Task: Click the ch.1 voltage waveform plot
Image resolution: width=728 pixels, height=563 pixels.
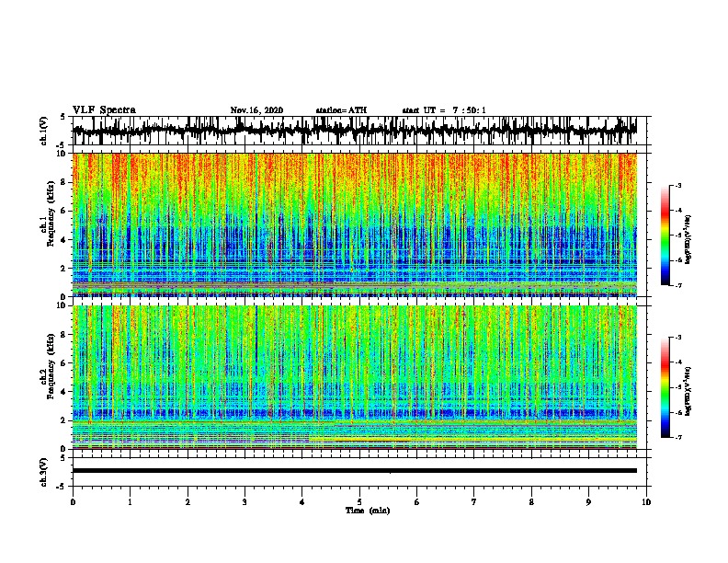Action: tap(355, 131)
